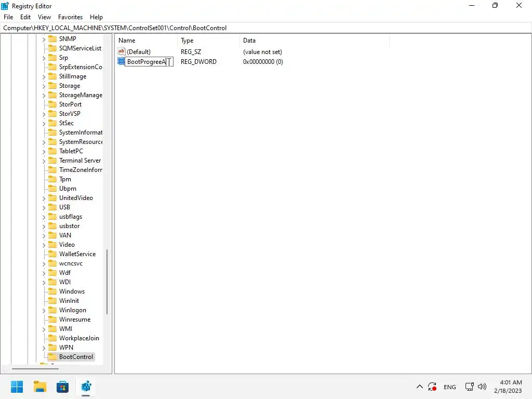Select the StorPort folder icon

coord(52,104)
